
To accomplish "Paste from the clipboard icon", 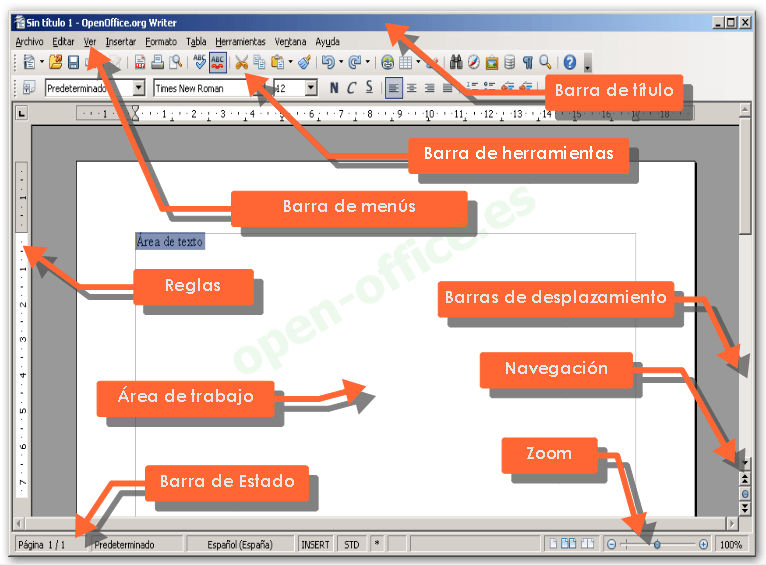I will [277, 62].
